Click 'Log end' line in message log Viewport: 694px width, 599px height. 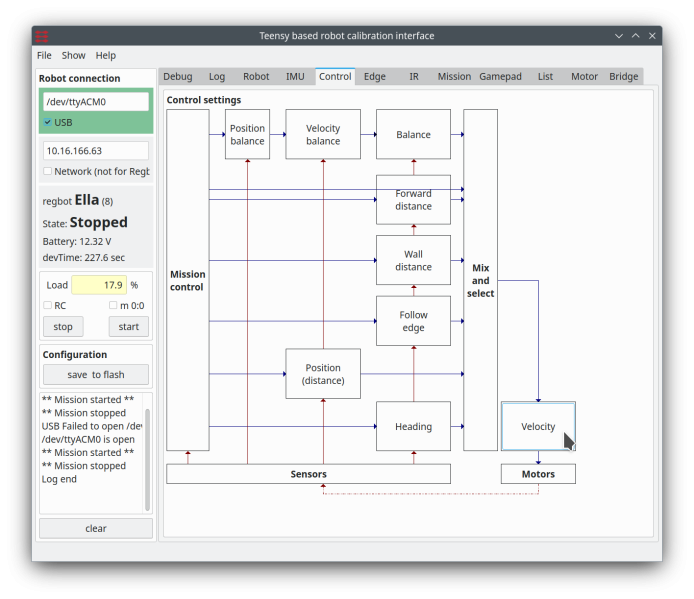[59, 479]
